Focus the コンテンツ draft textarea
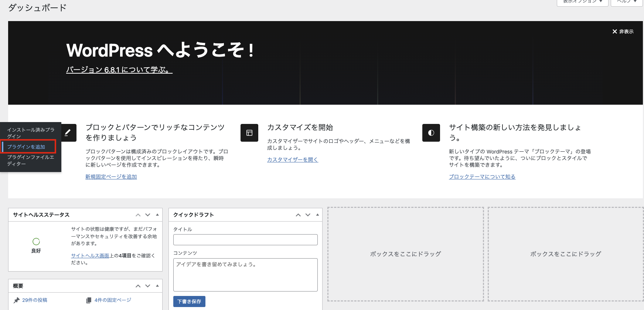The width and height of the screenshot is (644, 310). tap(245, 275)
